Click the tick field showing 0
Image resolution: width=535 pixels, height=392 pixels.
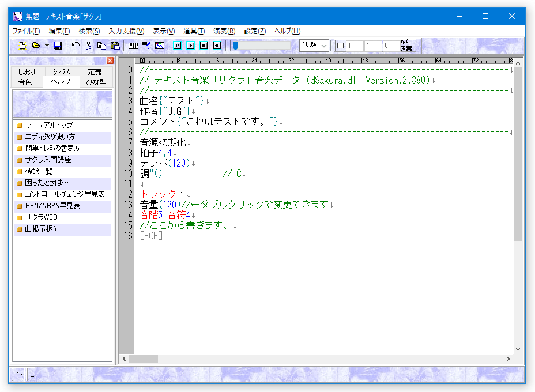tap(391, 46)
